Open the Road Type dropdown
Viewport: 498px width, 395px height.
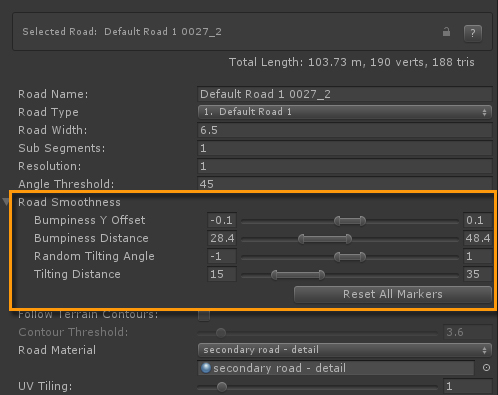[x=345, y=112]
